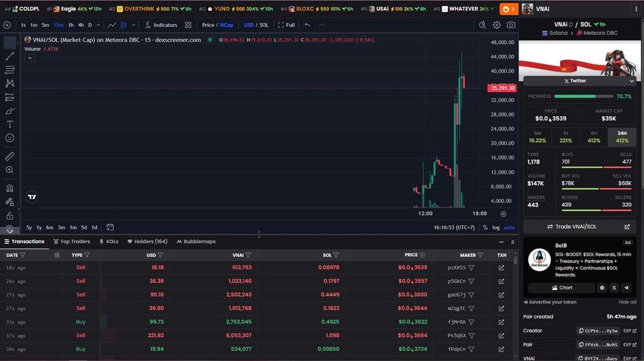
Task: Open the Indicators menu
Action: [x=161, y=25]
